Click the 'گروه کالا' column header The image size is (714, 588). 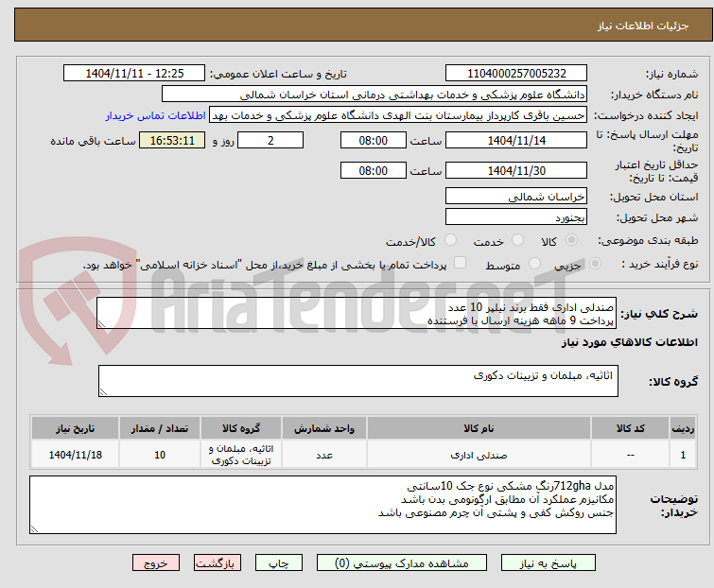[241, 428]
